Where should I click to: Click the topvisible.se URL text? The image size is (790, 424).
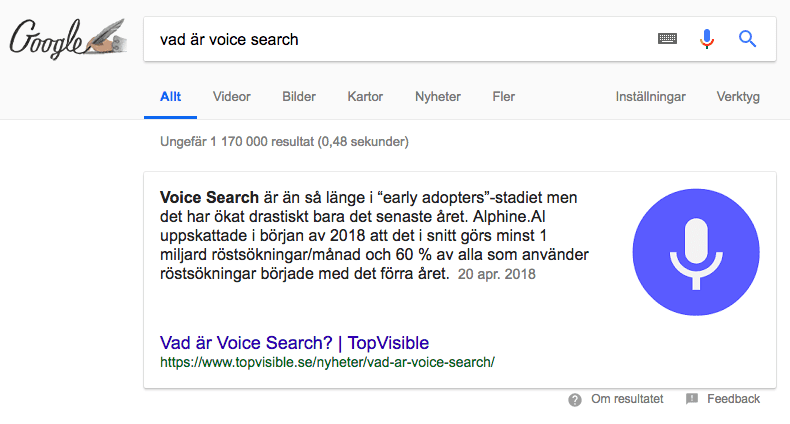tap(327, 361)
